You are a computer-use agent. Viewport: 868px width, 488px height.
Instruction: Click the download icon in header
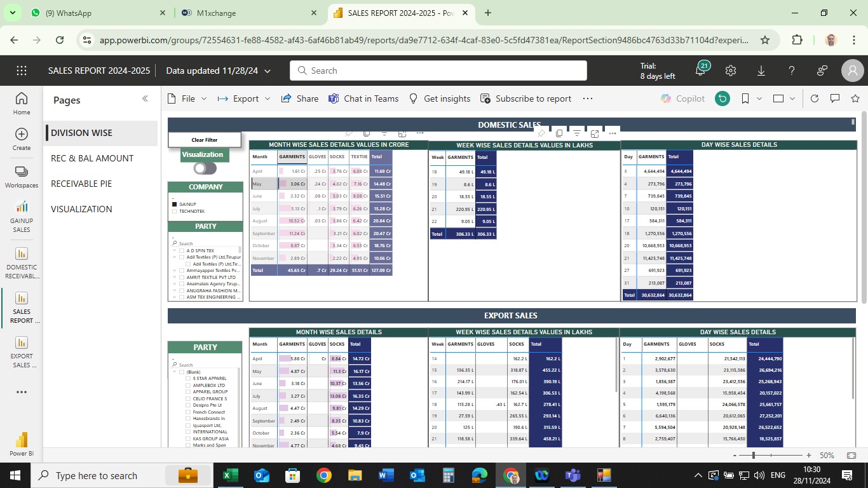click(761, 71)
